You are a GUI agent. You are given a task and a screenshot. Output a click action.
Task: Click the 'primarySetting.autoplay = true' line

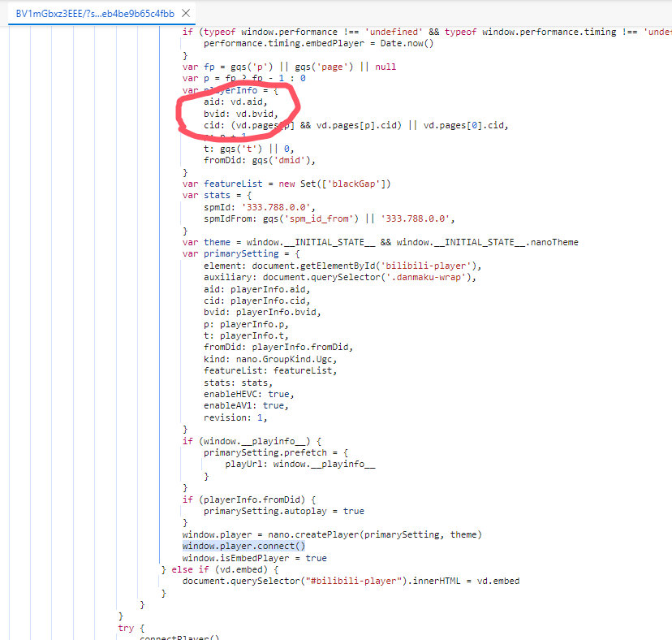[x=283, y=511]
